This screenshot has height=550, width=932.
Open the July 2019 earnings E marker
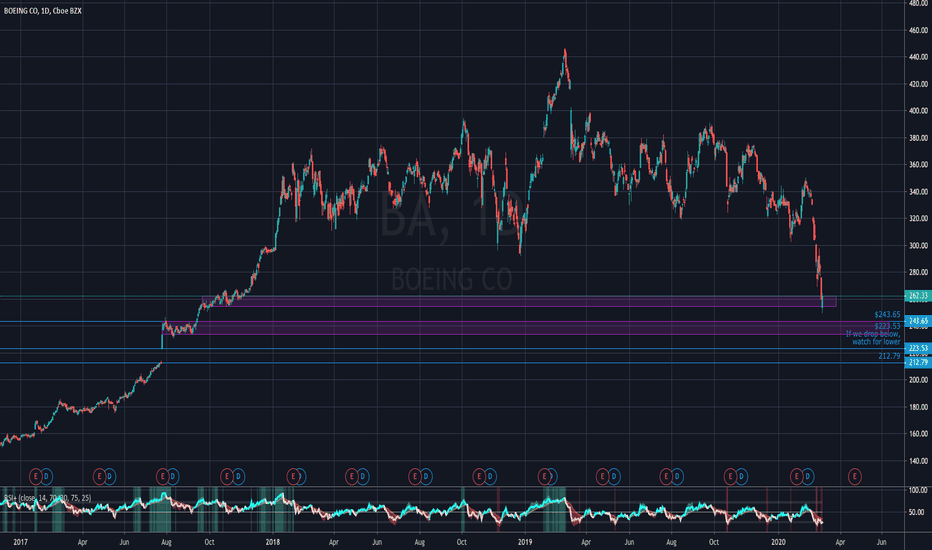(x=666, y=476)
